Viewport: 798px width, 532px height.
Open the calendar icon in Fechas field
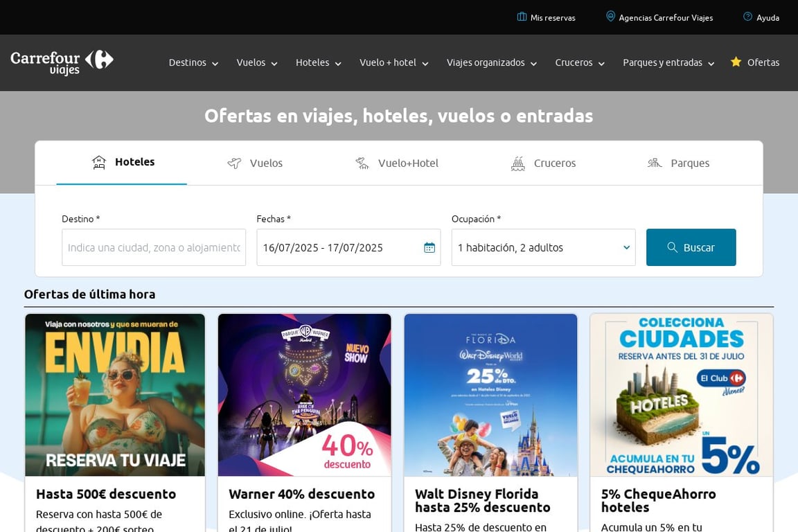429,247
